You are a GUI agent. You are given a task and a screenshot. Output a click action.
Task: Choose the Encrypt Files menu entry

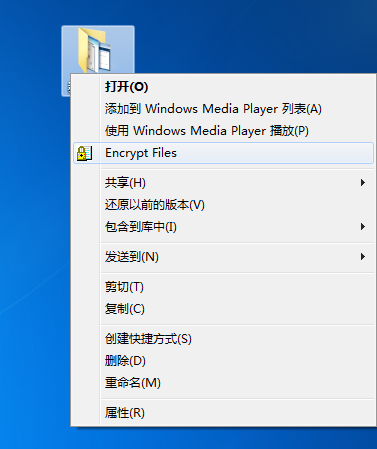pyautogui.click(x=223, y=153)
